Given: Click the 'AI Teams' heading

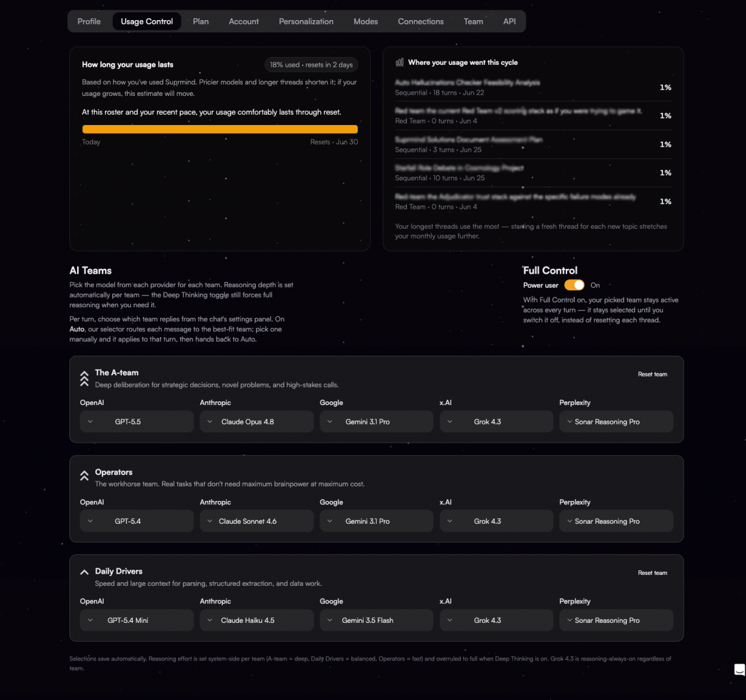Looking at the screenshot, I should [90, 271].
